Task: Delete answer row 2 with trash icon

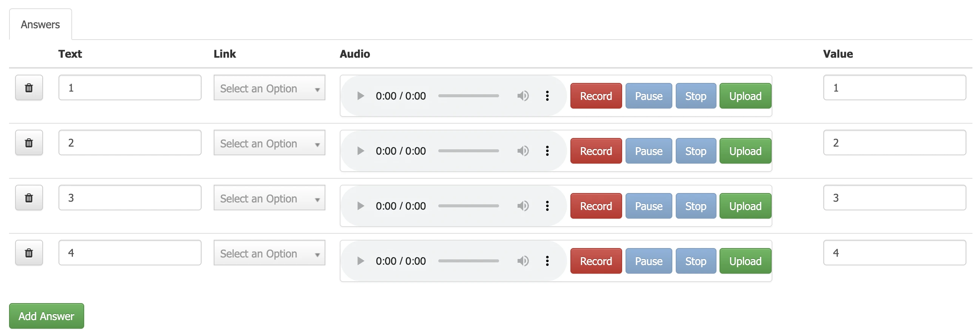Action: [29, 143]
